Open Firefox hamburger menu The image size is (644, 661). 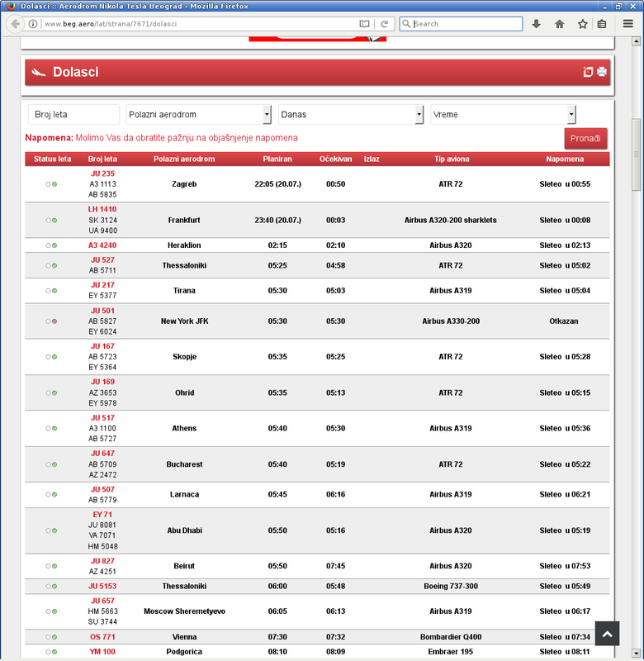(x=628, y=24)
